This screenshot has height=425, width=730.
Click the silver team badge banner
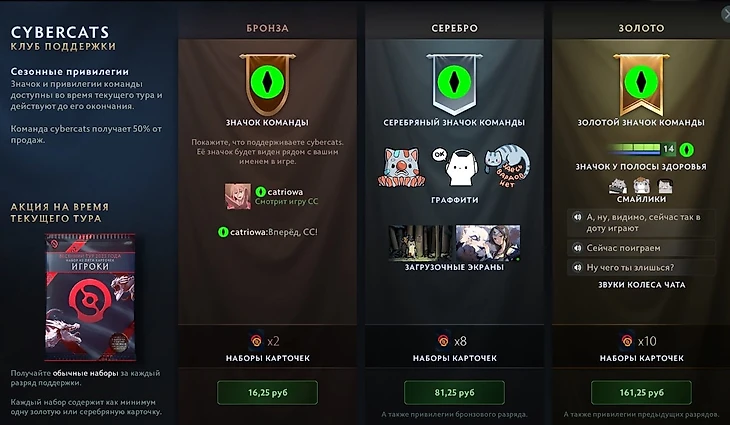coord(454,84)
